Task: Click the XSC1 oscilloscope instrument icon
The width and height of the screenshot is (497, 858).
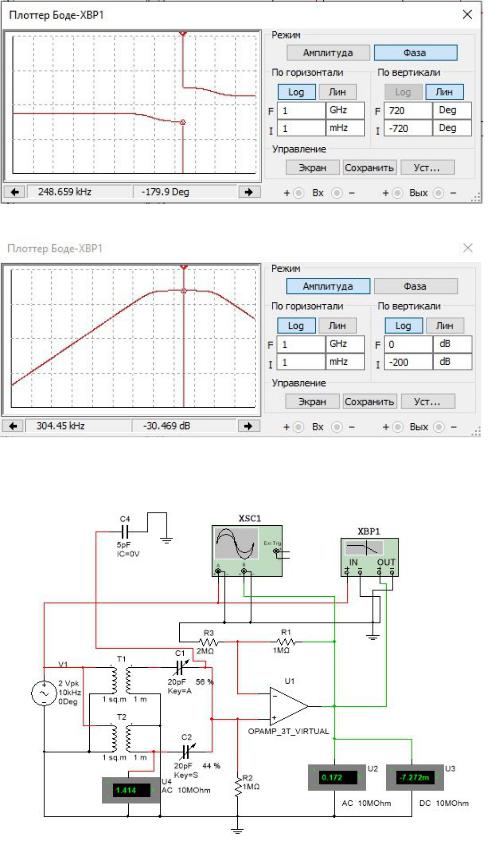Action: coord(247,550)
